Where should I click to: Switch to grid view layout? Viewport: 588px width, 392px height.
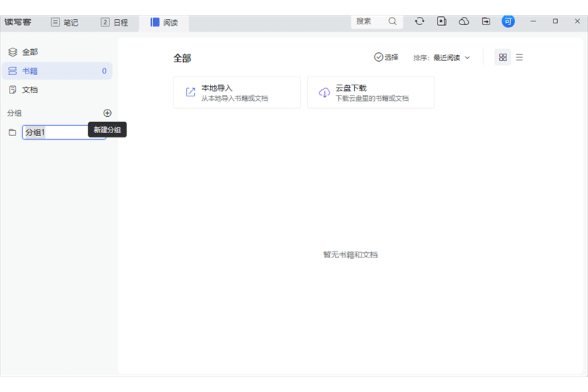pos(503,57)
